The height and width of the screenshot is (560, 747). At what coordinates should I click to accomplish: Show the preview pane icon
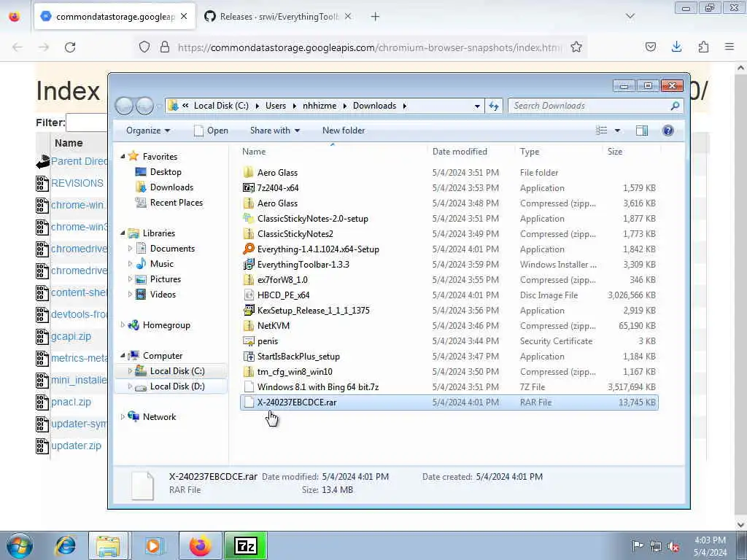(642, 131)
